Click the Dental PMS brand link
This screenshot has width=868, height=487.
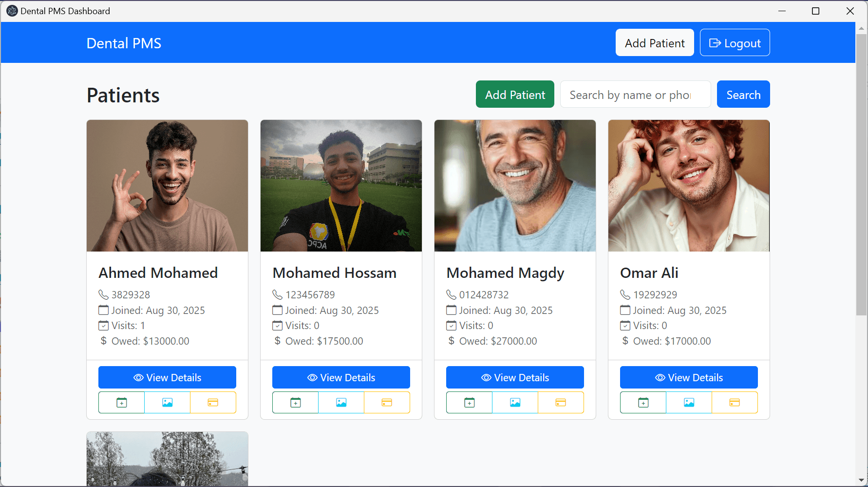124,43
